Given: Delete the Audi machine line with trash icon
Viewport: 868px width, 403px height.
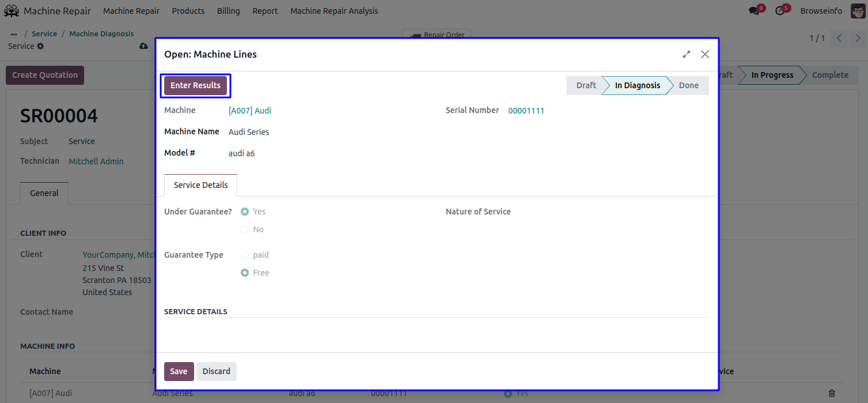Looking at the screenshot, I should click(832, 393).
